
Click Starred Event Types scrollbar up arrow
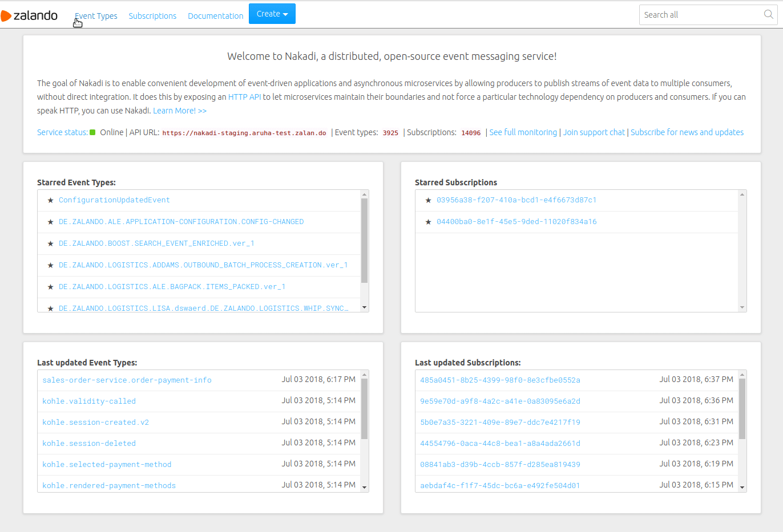[x=364, y=194]
